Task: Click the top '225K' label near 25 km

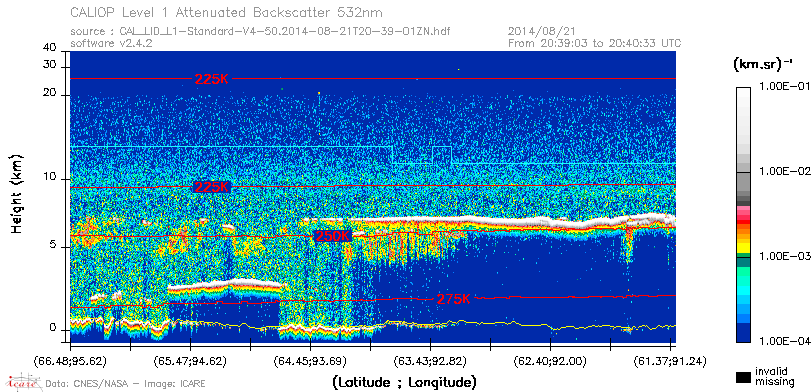Action: click(211, 79)
